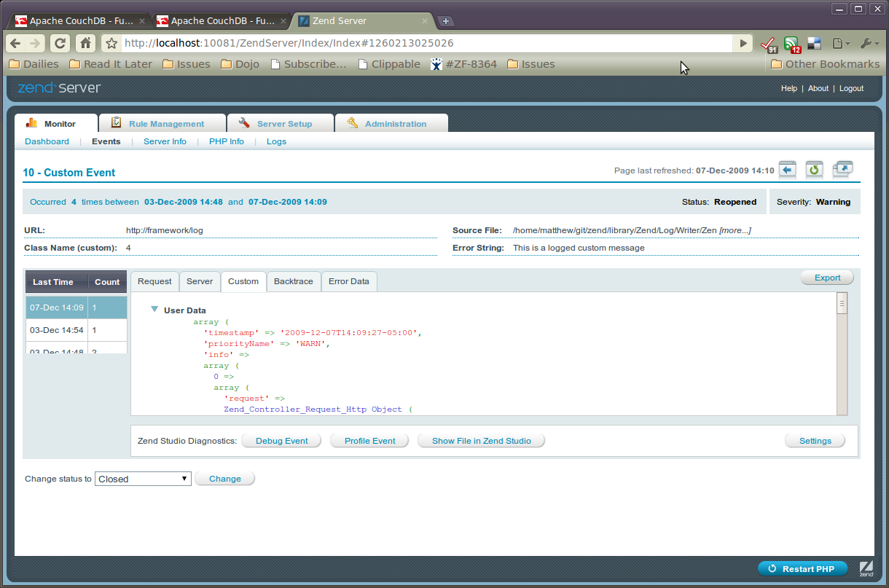Click the Debug Event button
The height and width of the screenshot is (588, 889).
(281, 441)
